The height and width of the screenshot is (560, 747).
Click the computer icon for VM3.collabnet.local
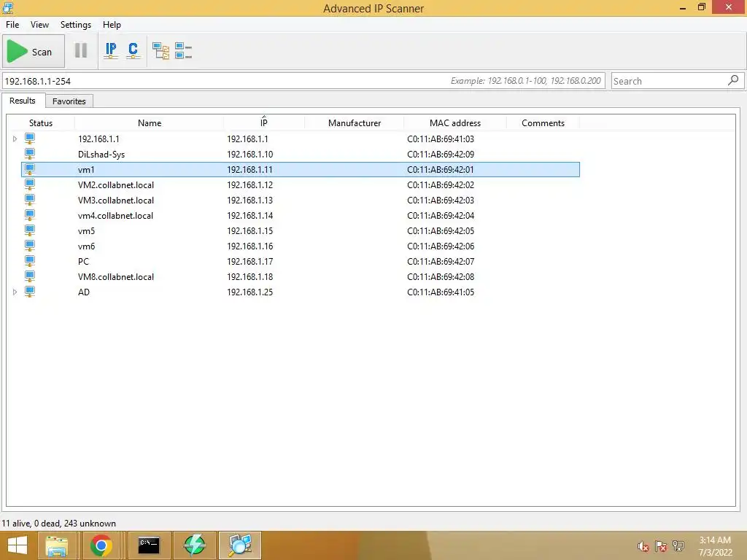click(29, 200)
